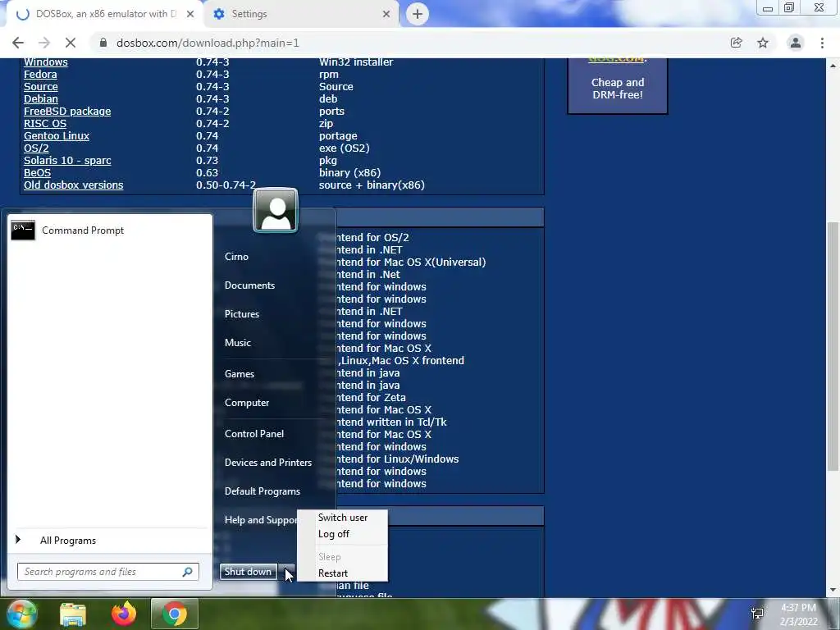Viewport: 840px width, 630px height.
Task: Open Games from Start menu
Action: coord(240,374)
